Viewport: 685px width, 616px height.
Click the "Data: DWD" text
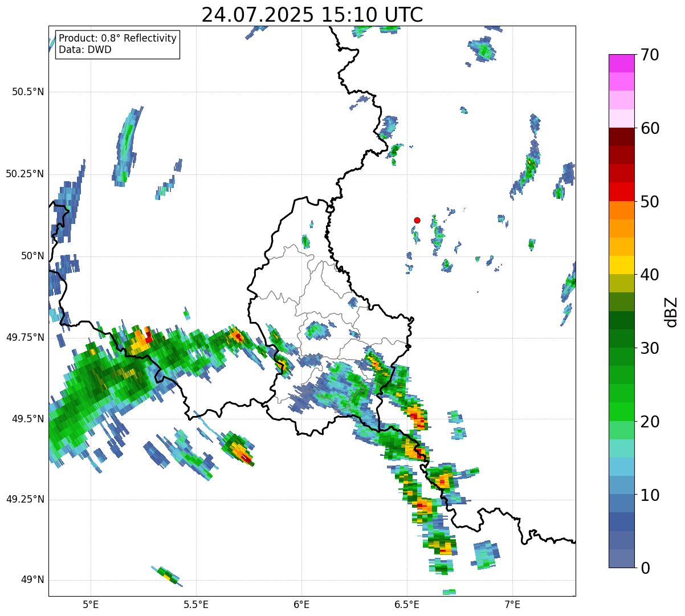(85, 50)
